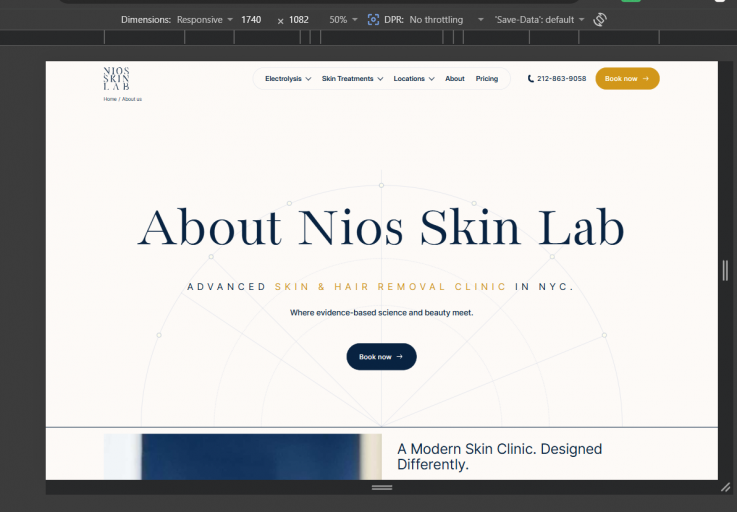Viewport: 737px width, 512px height.
Task: Click the About us breadcrumb
Action: pos(132,99)
